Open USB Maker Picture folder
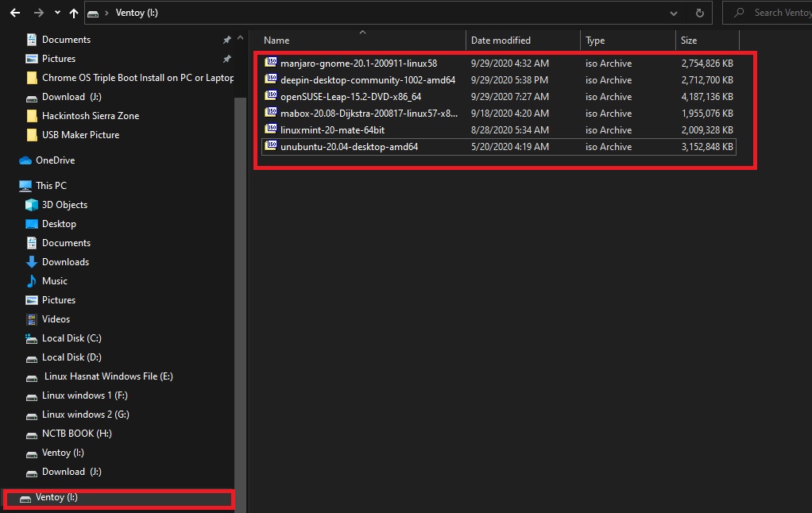The width and height of the screenshot is (812, 513). pos(80,135)
